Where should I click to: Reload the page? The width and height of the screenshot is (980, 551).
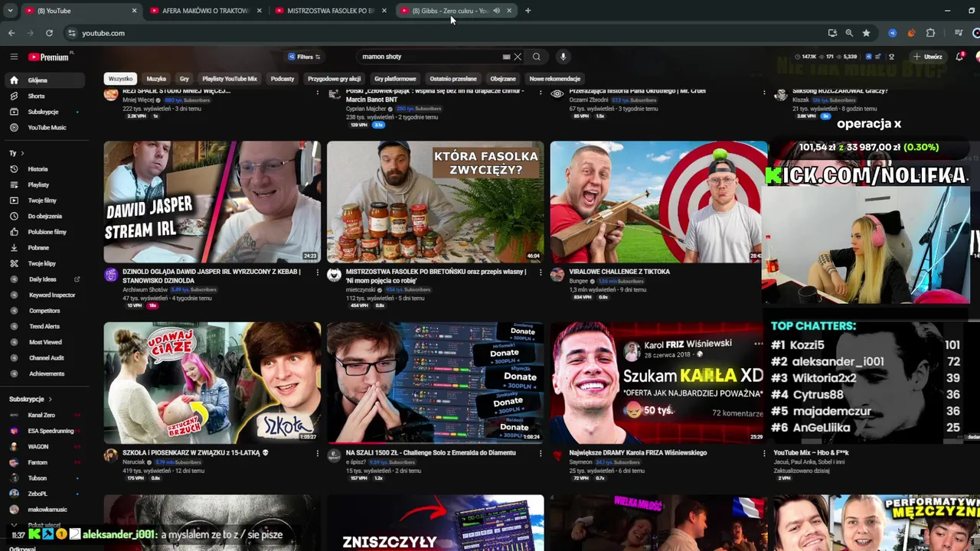pos(49,33)
